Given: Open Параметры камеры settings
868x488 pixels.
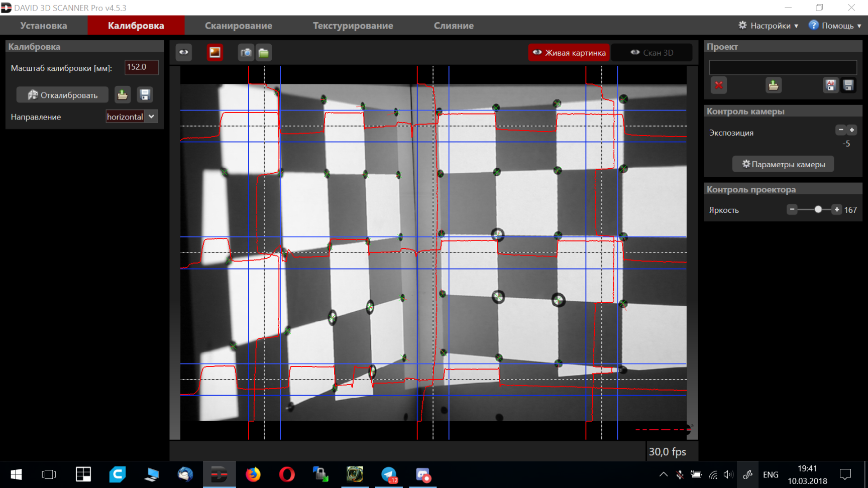Looking at the screenshot, I should (783, 164).
